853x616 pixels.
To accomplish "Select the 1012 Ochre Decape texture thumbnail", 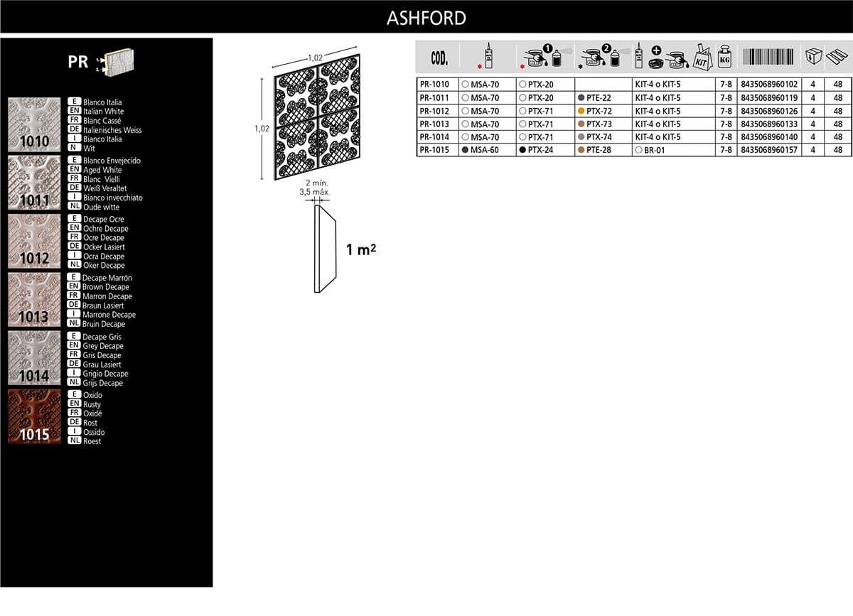I will point(34,242).
